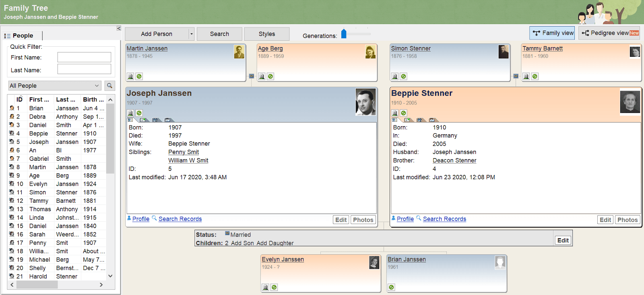The width and height of the screenshot is (644, 295).
Task: Select Thomas Anthony row in people list
Action: pos(57,209)
